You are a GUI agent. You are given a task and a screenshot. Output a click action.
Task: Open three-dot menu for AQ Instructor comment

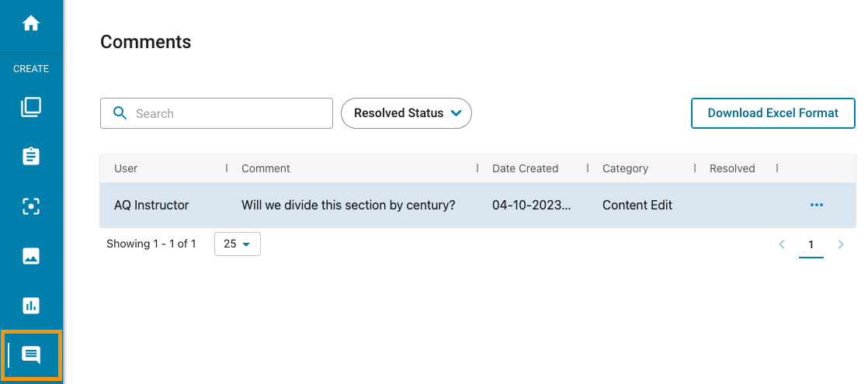point(817,205)
